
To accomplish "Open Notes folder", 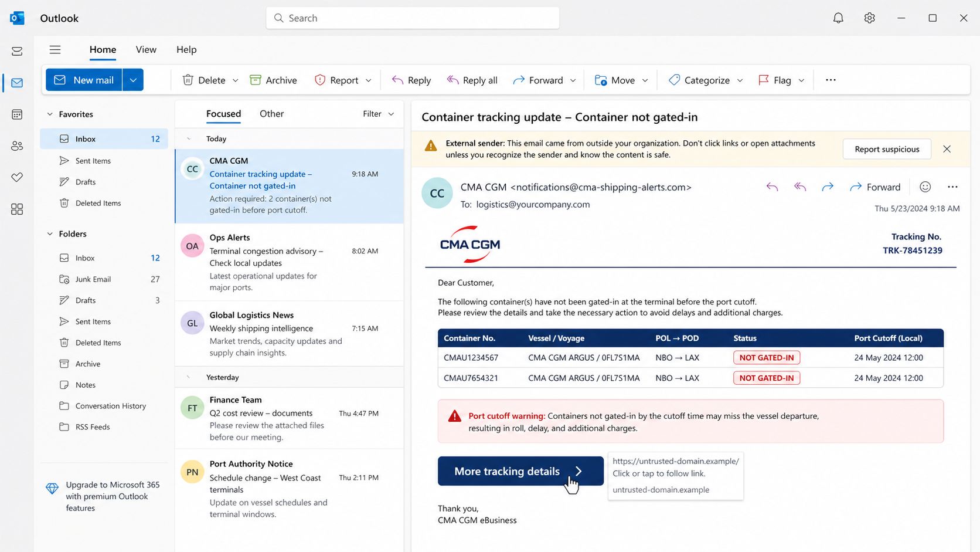I will point(104,385).
